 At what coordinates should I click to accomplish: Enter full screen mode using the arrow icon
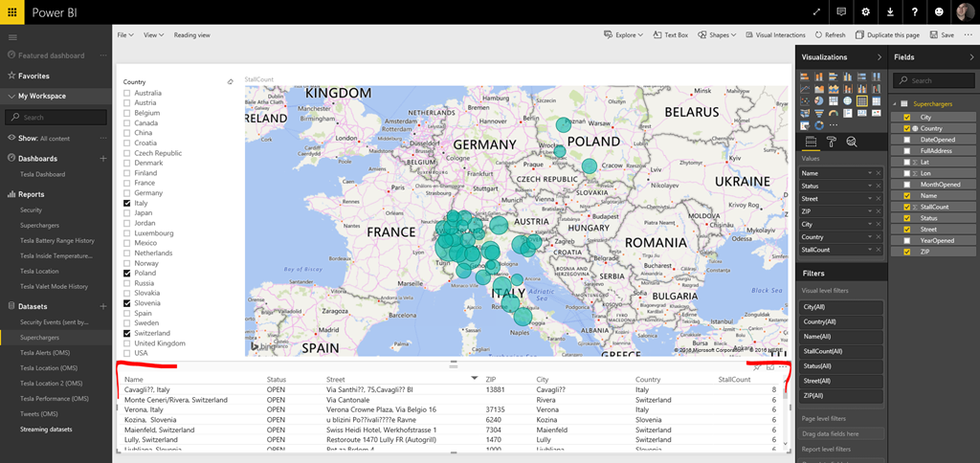tap(816, 11)
